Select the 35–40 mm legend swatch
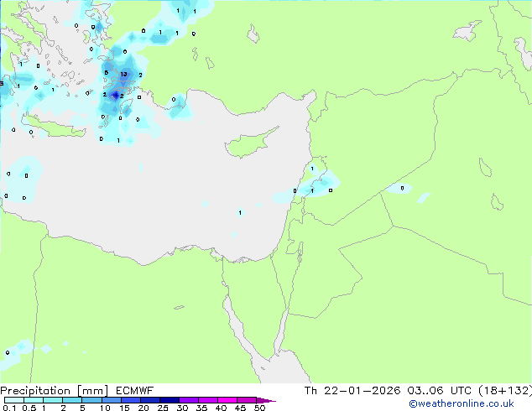 coord(207,400)
